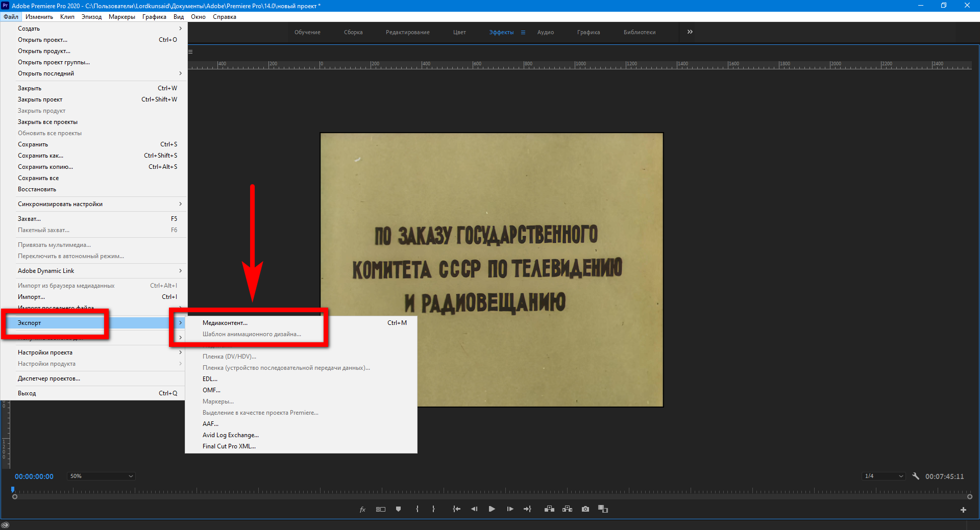Open the 1/4 playback resolution dropdown
This screenshot has width=980, height=530.
pos(884,476)
